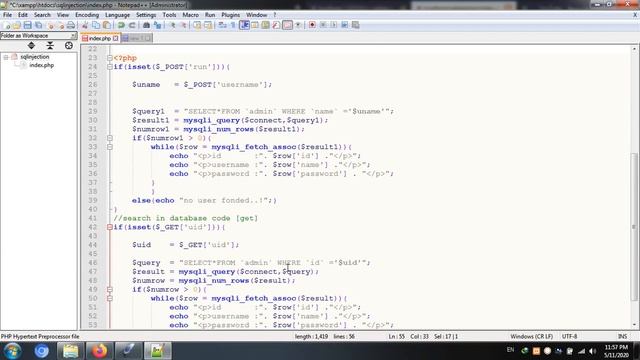Select index.php in the workspace tree

[41, 65]
